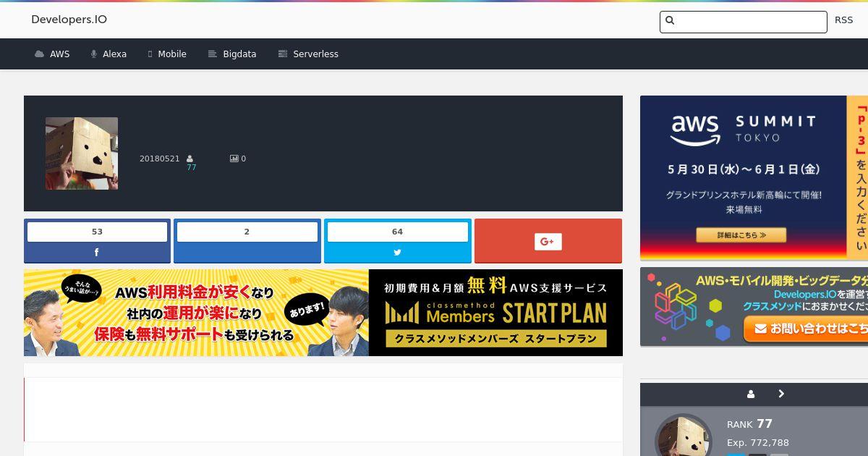Click the right chevron in profile panel
Screen dimensions: 868x456
tap(781, 394)
